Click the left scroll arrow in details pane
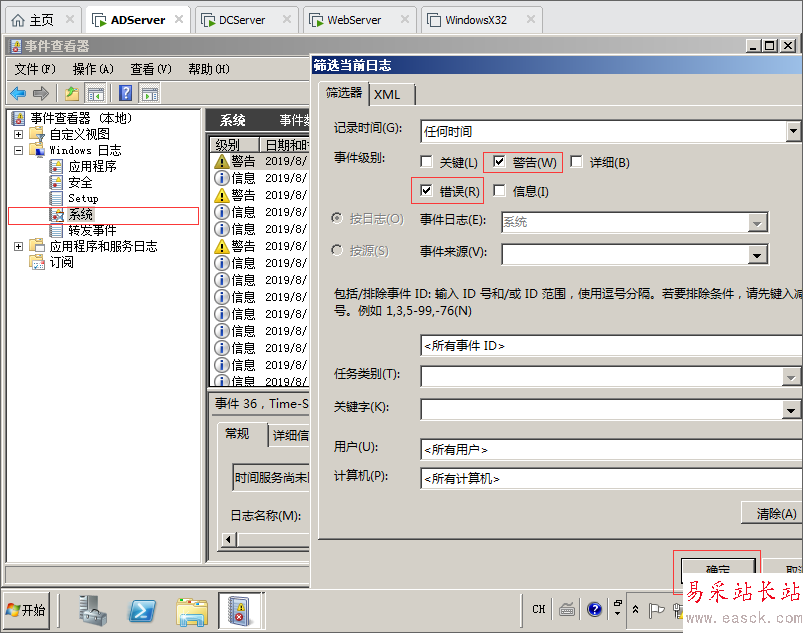Image resolution: width=803 pixels, height=633 pixels. [229, 539]
